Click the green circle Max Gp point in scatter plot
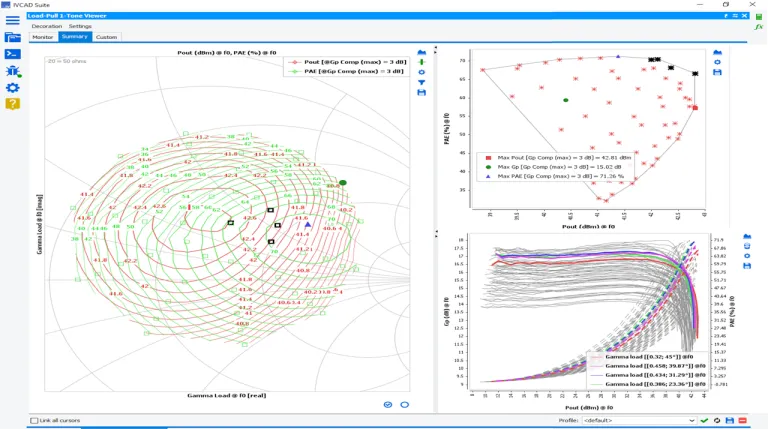Viewport: 768px width, 432px height. point(566,100)
